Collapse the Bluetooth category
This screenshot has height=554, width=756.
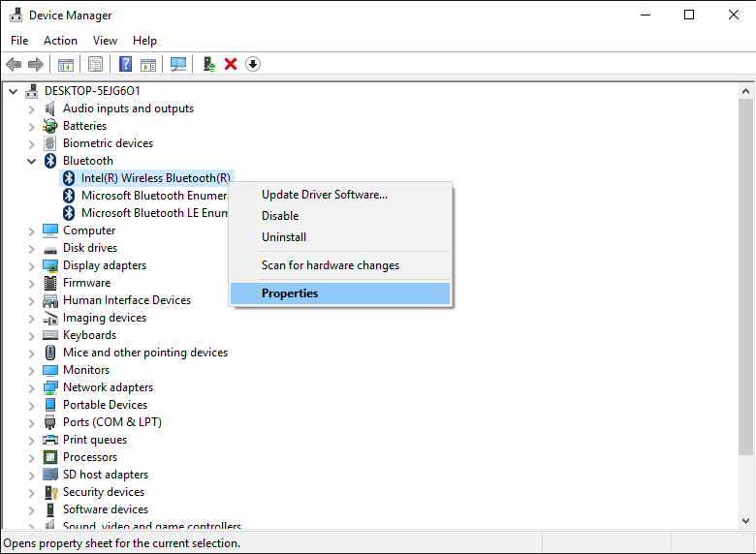pos(32,161)
